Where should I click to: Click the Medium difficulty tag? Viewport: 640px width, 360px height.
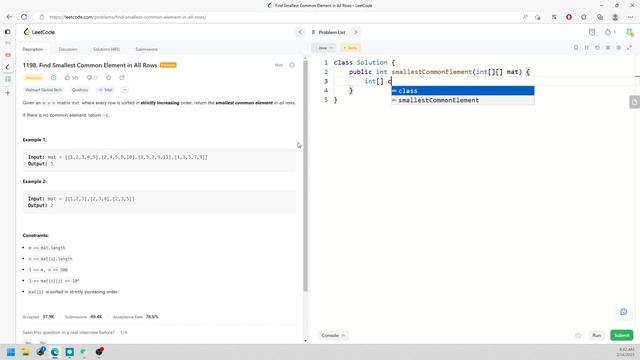coord(33,78)
